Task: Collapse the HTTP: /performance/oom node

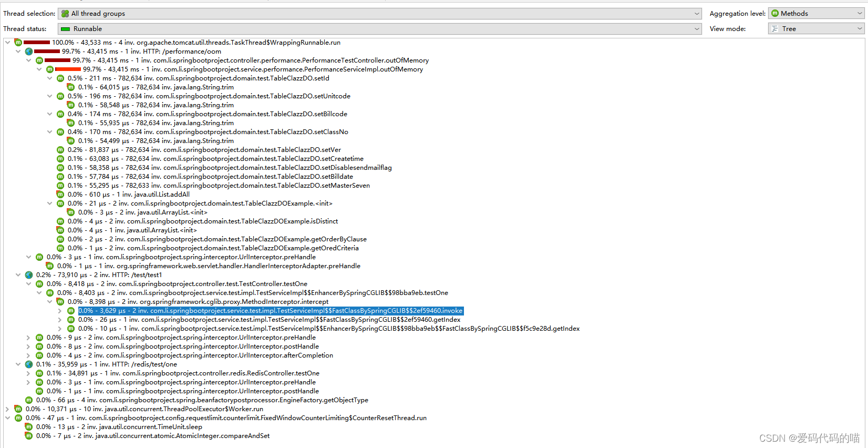Action: [18, 52]
